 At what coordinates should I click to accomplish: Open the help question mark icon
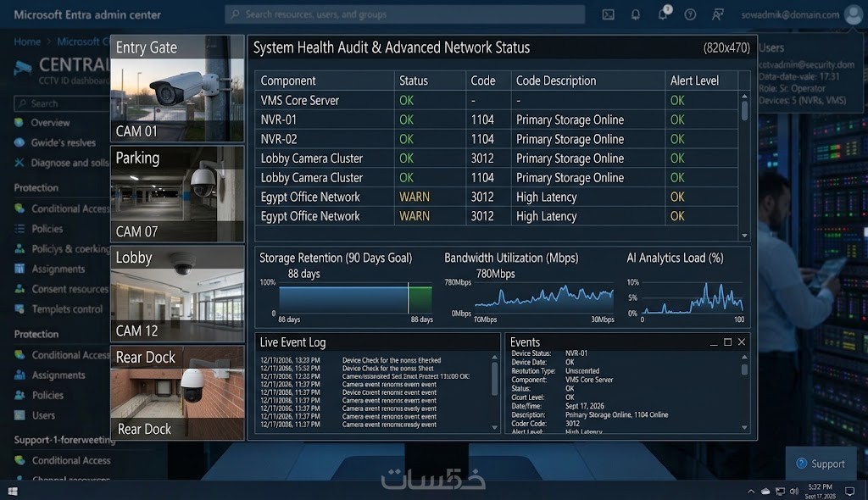pyautogui.click(x=690, y=14)
